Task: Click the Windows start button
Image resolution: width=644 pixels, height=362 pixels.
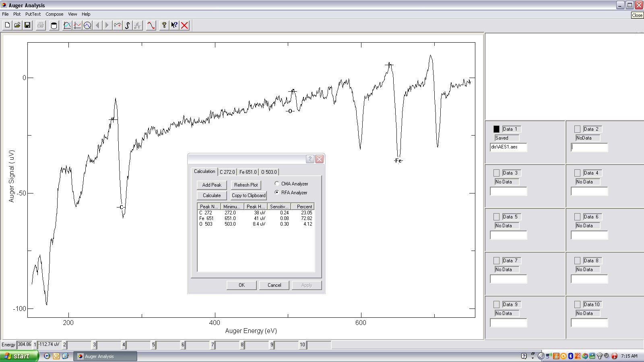Action: (x=19, y=356)
